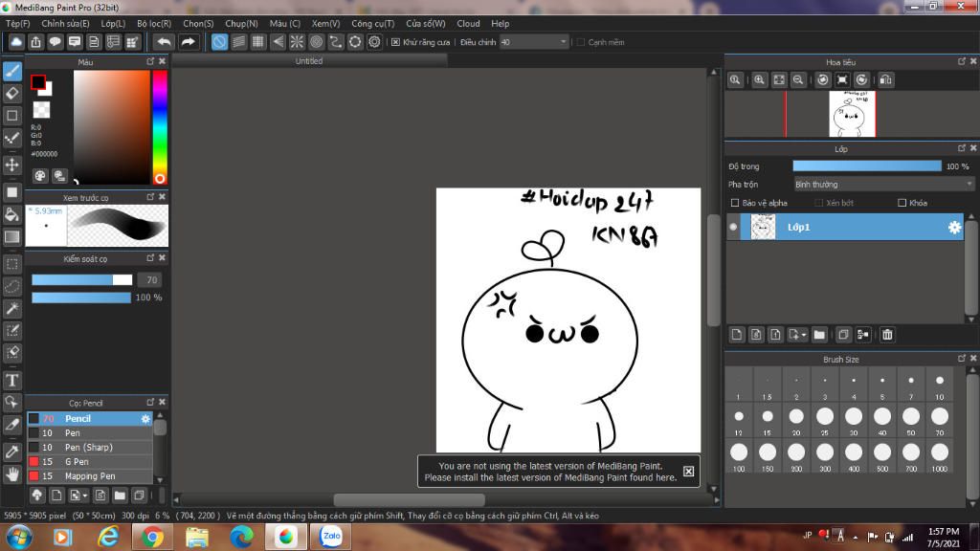Click the canvas horizontal scrollbar
The image size is (980, 551).
click(410, 499)
